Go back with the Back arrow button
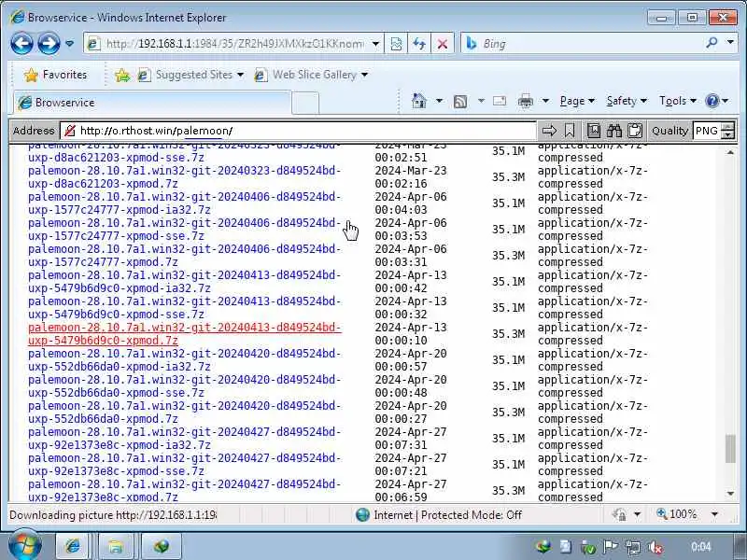 21,44
